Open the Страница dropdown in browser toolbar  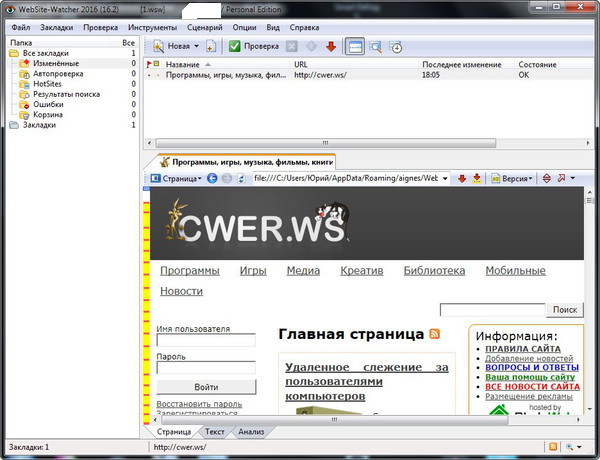click(x=176, y=178)
